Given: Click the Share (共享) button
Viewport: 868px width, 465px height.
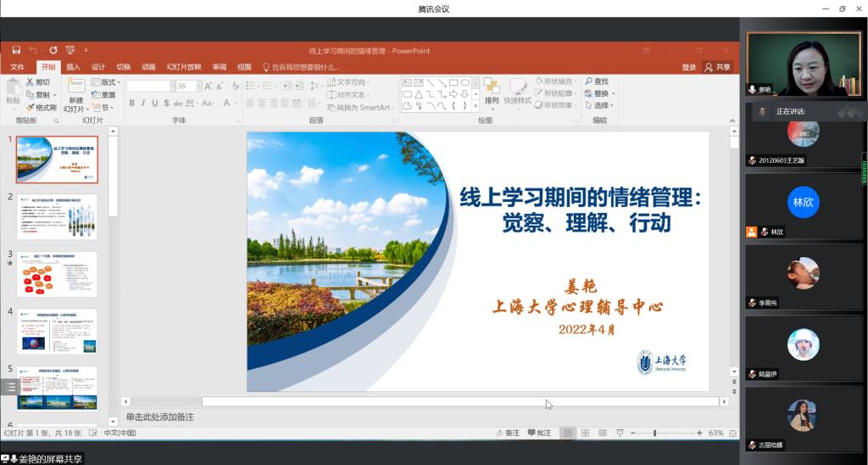Looking at the screenshot, I should coord(718,67).
